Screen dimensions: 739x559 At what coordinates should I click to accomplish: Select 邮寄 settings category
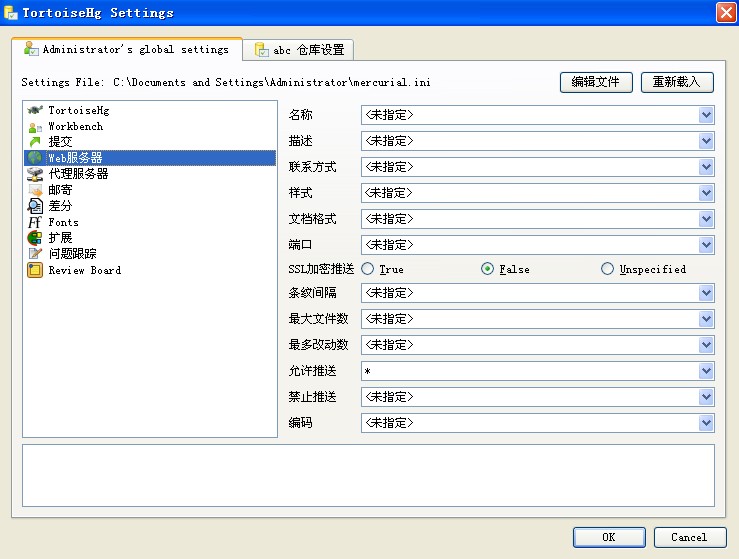[x=150, y=190]
